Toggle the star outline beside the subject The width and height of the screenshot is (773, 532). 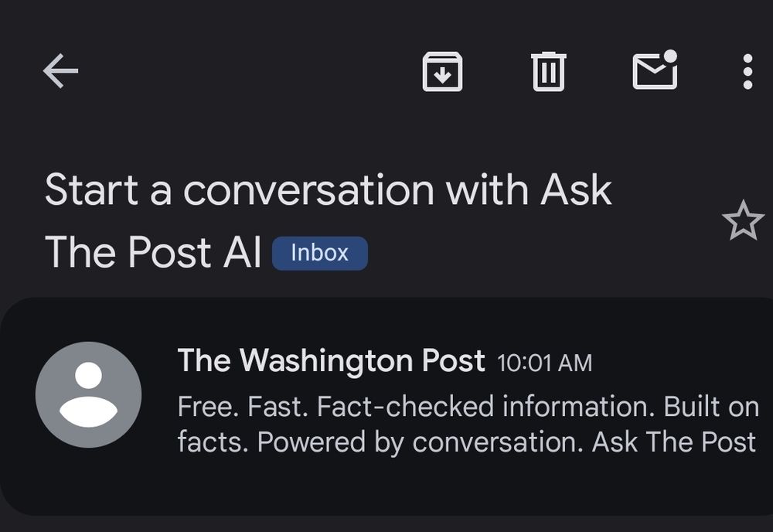(x=742, y=221)
